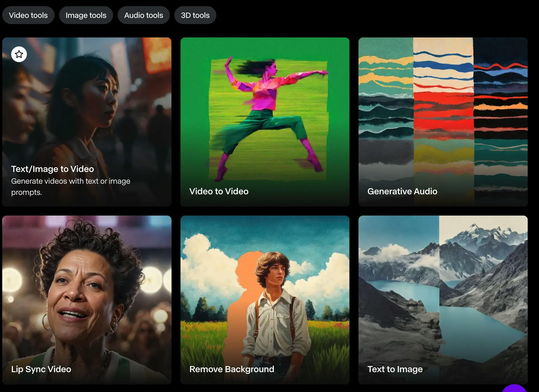Show only 3D tools
The height and width of the screenshot is (392, 539).
pyautogui.click(x=195, y=15)
